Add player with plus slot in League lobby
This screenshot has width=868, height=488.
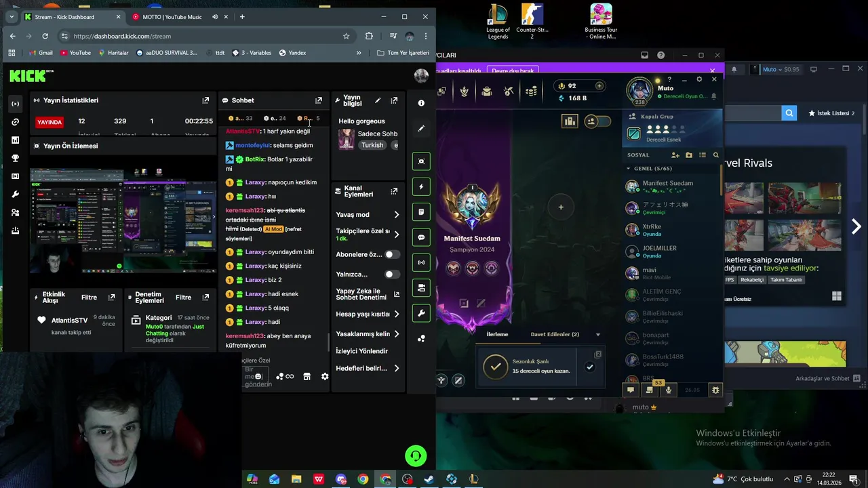pyautogui.click(x=561, y=207)
